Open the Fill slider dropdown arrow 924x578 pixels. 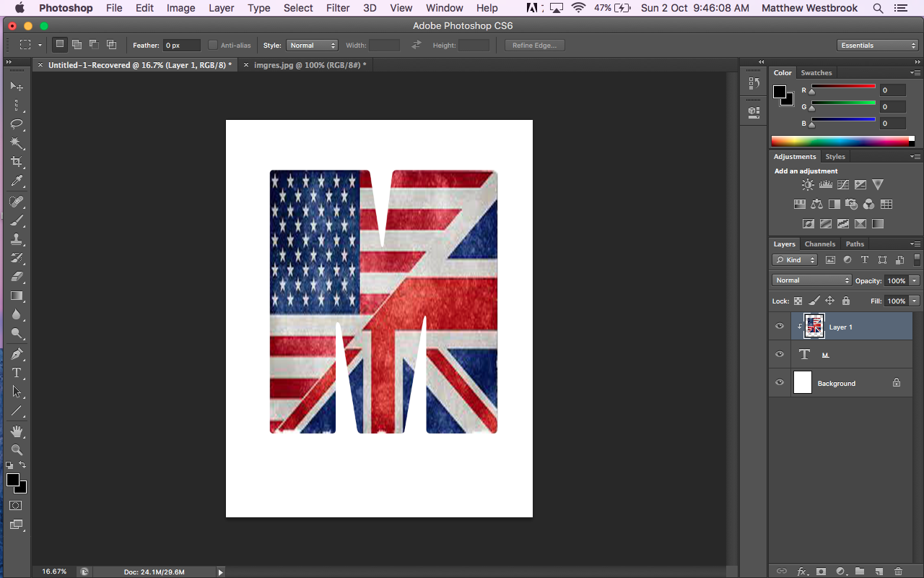click(915, 301)
